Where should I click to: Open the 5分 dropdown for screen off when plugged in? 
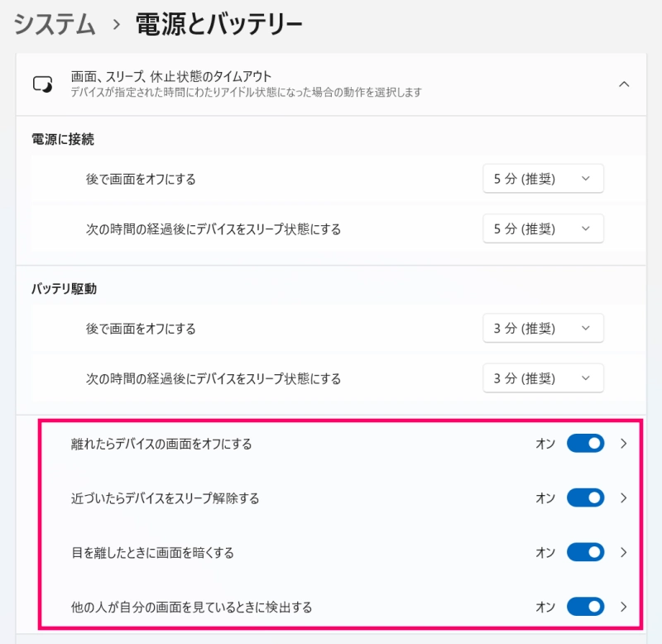click(543, 178)
